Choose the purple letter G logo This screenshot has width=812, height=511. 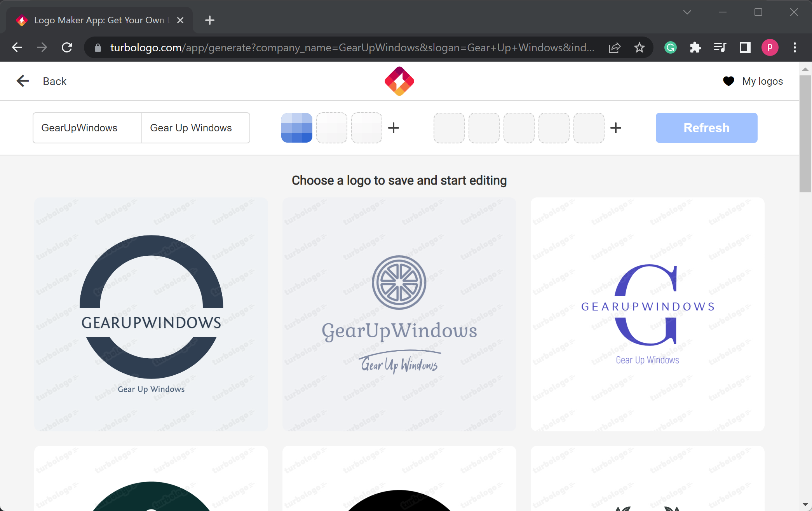point(648,314)
